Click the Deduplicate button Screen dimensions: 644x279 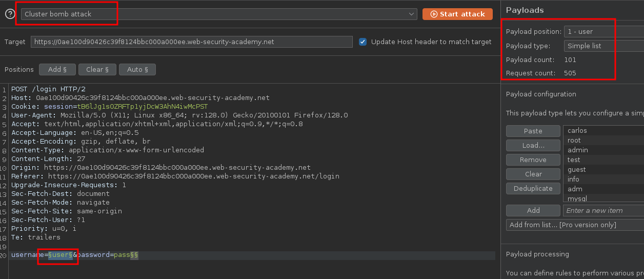[533, 189]
